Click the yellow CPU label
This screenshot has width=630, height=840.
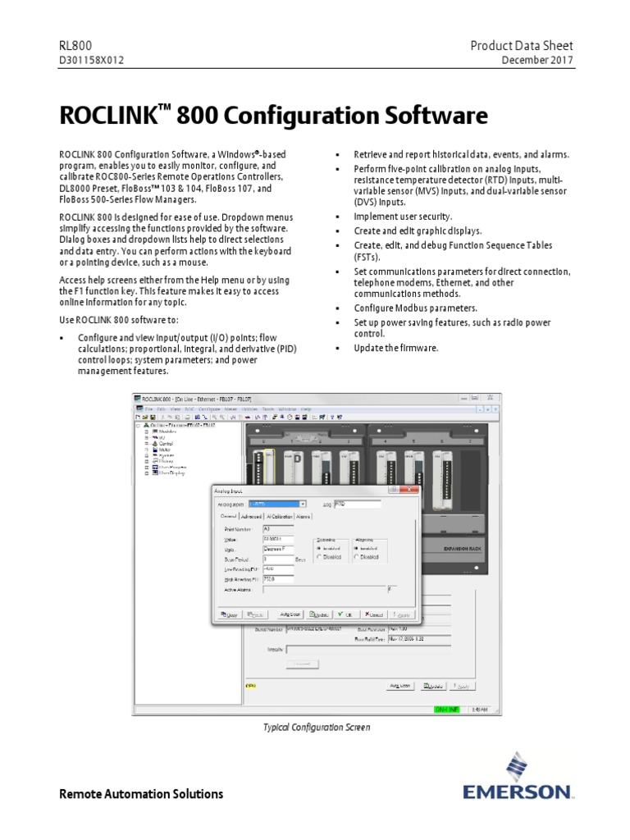(250, 686)
